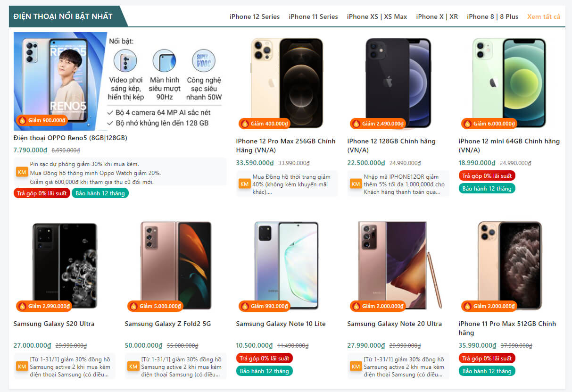This screenshot has width=572, height=392.
Task: Click Trả góp 0% badge under iPhone 11 Pro Max
Action: (x=487, y=359)
